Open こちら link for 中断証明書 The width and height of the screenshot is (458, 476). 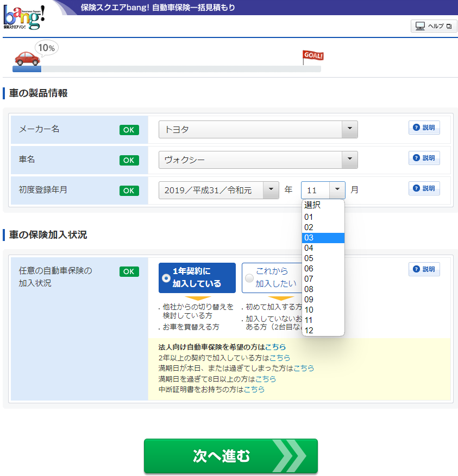pos(254,389)
